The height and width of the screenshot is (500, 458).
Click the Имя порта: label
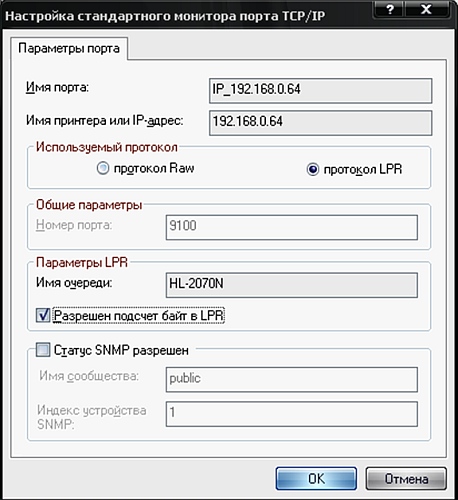(x=57, y=88)
